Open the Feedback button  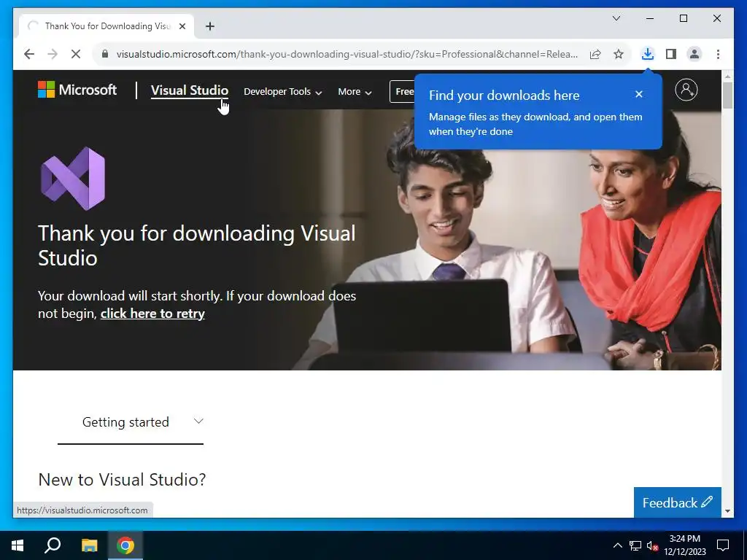pos(677,502)
